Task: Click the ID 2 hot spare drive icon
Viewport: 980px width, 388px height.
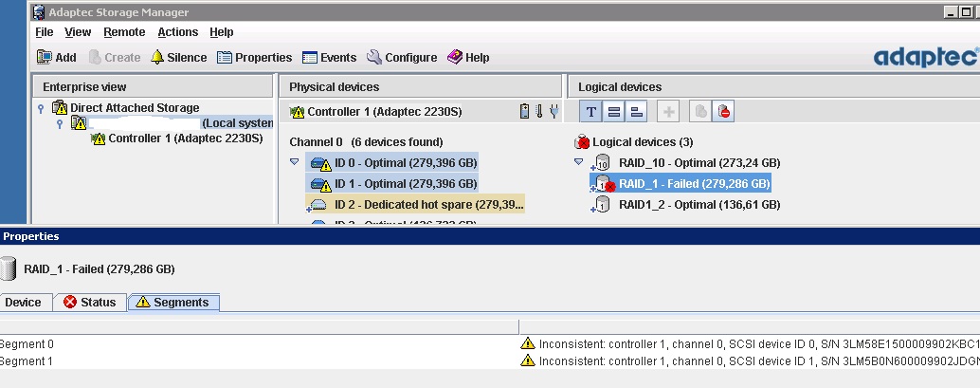Action: point(318,205)
